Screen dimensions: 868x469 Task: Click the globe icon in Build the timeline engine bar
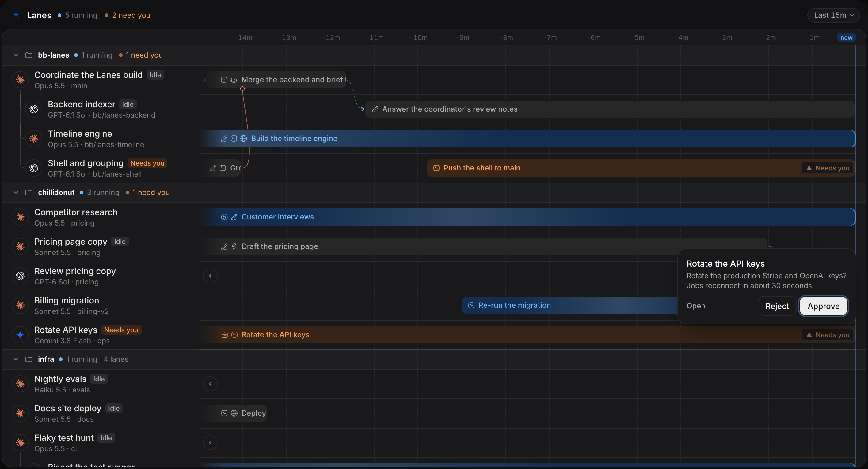tap(244, 139)
